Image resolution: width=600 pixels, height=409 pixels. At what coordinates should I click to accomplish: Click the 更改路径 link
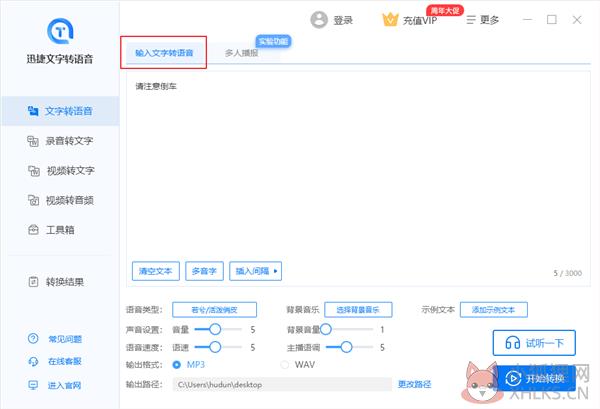point(414,384)
